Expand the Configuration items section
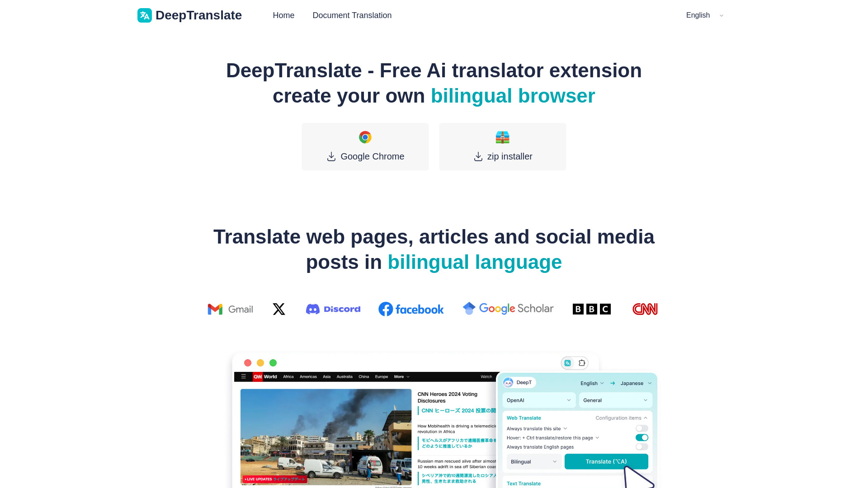This screenshot has height=488, width=868. tap(621, 417)
